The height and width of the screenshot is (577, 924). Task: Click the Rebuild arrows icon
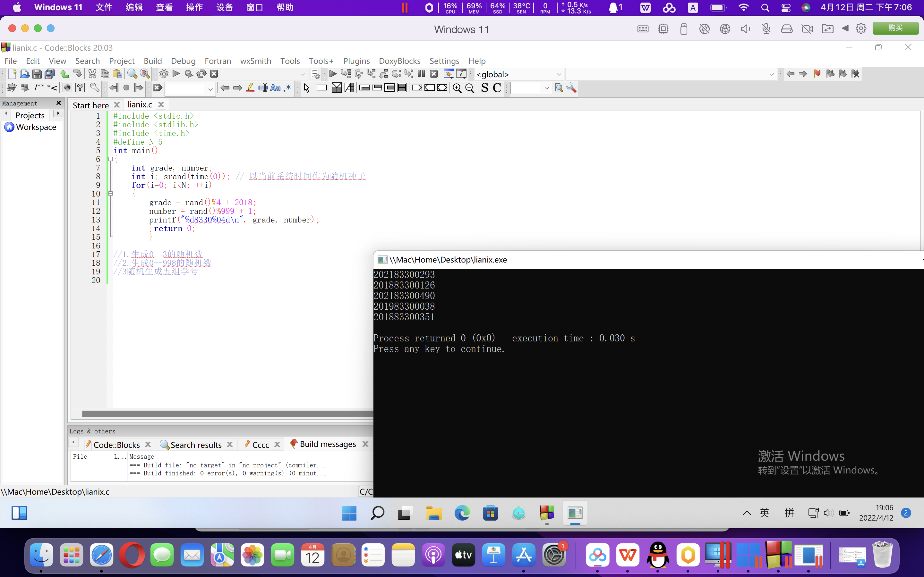tap(201, 74)
